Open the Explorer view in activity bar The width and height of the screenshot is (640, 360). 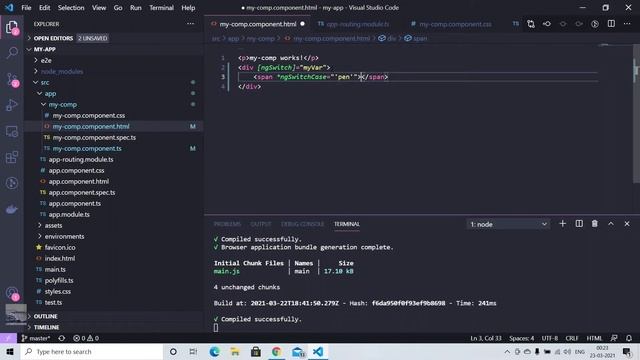pyautogui.click(x=12, y=27)
